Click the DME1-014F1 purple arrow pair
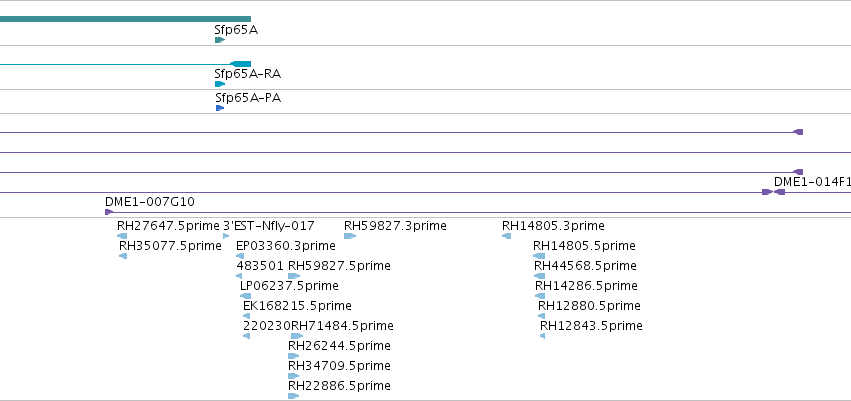The width and height of the screenshot is (851, 401). 773,192
